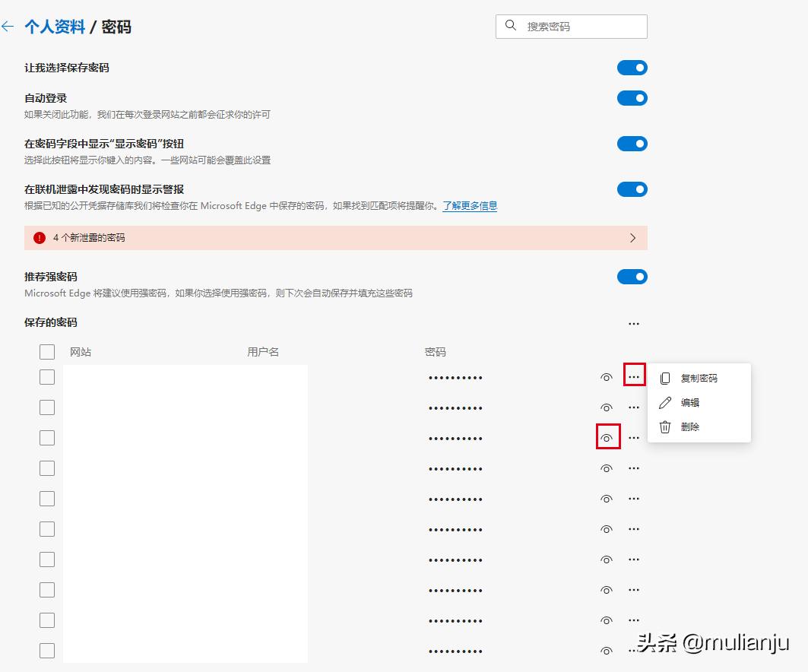This screenshot has height=672, width=808.
Task: Click the warning icon on the 4 个新泄露的密码 banner
Action: (x=39, y=238)
